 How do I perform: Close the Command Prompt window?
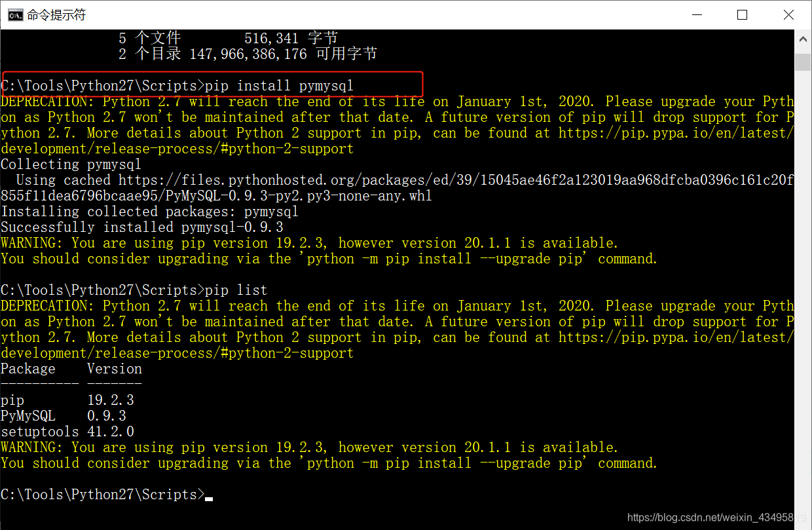(x=788, y=14)
